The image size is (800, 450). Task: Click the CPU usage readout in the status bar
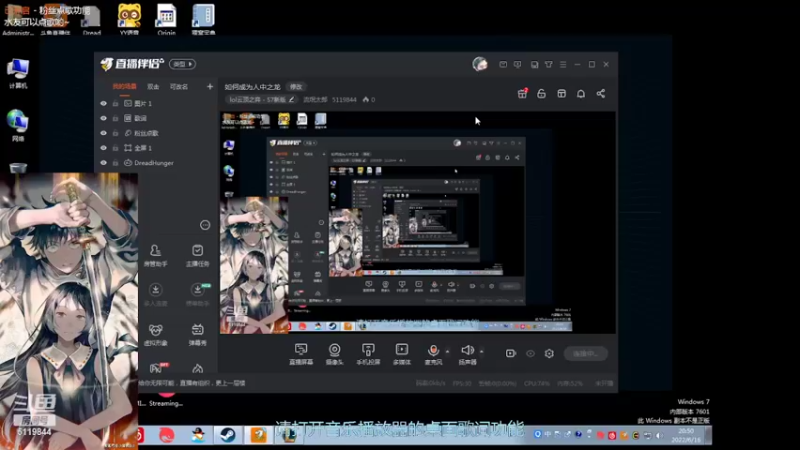pos(537,383)
